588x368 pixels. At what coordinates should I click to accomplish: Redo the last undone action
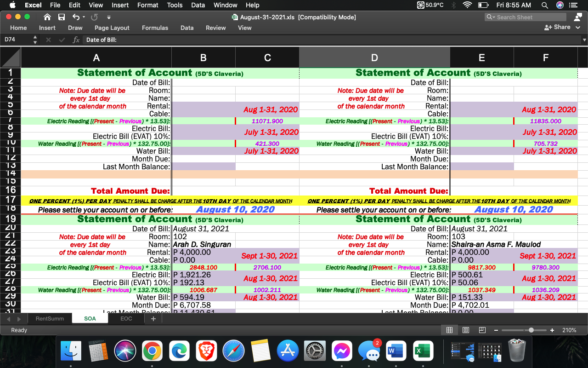(x=94, y=17)
